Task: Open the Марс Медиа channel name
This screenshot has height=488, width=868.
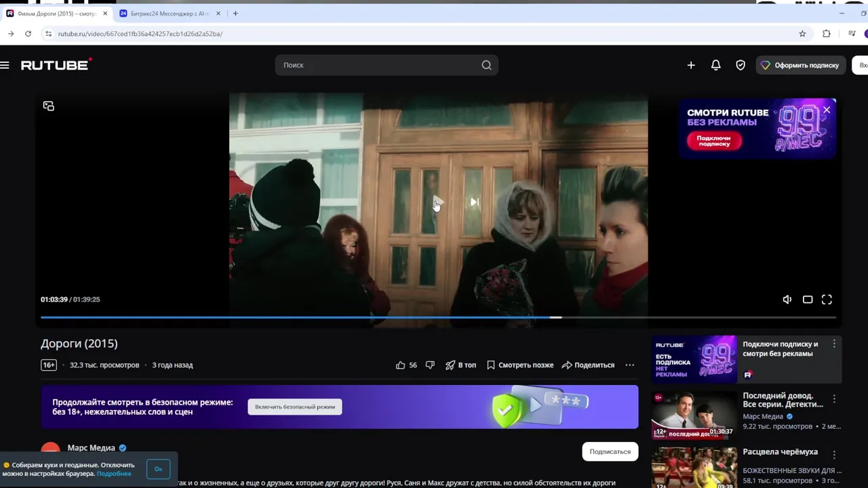Action: tap(91, 448)
